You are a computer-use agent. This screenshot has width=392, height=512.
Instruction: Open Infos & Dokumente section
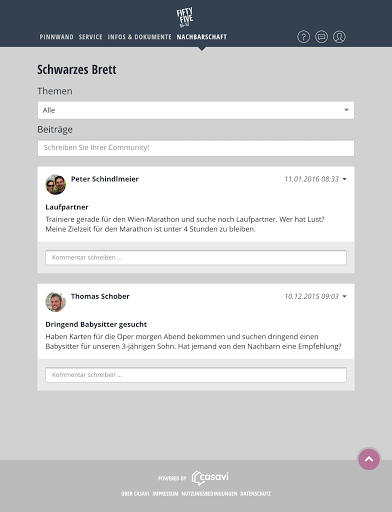(139, 37)
